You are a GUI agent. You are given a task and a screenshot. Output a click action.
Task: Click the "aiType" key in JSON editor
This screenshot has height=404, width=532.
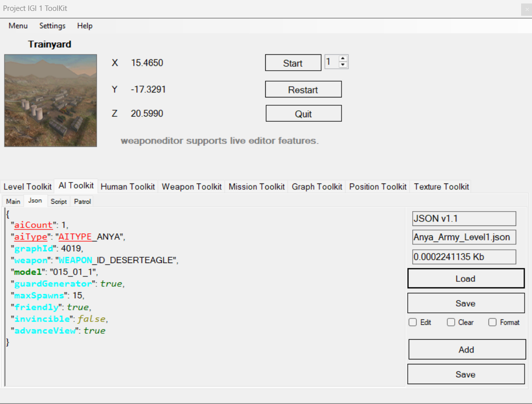(31, 236)
